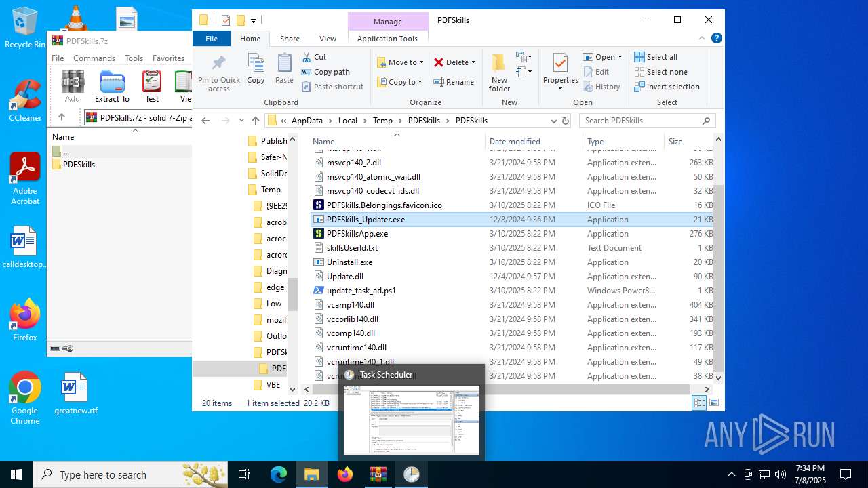Switch to large icons view
The height and width of the screenshot is (488, 868).
pos(714,403)
